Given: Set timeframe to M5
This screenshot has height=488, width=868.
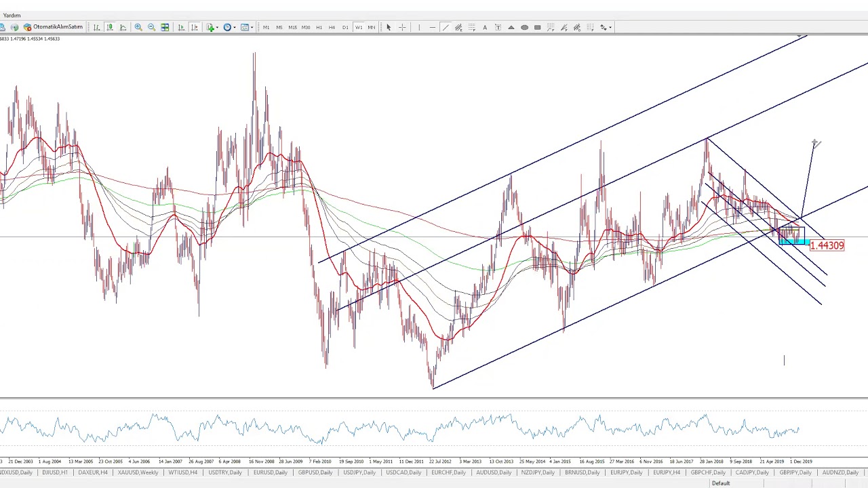Looking at the screenshot, I should [279, 27].
